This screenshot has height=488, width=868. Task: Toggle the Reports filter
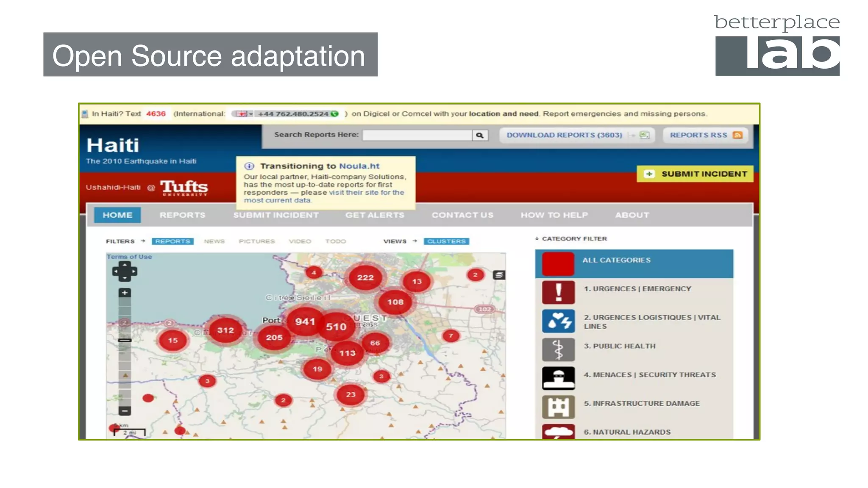point(172,241)
